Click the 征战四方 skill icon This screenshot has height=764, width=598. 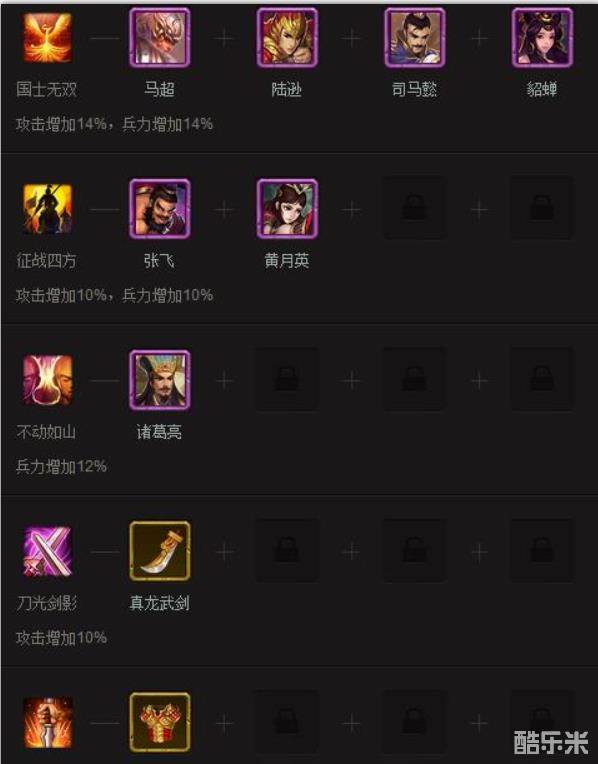pyautogui.click(x=48, y=209)
